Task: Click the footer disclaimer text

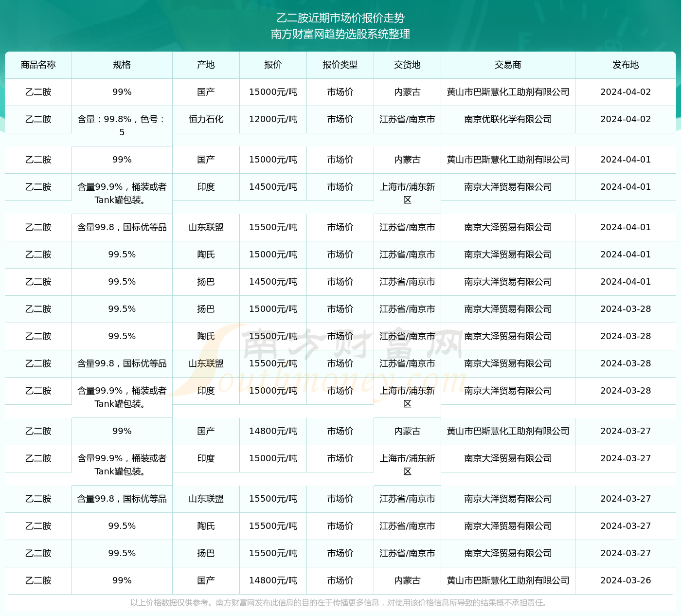Action: [340, 603]
